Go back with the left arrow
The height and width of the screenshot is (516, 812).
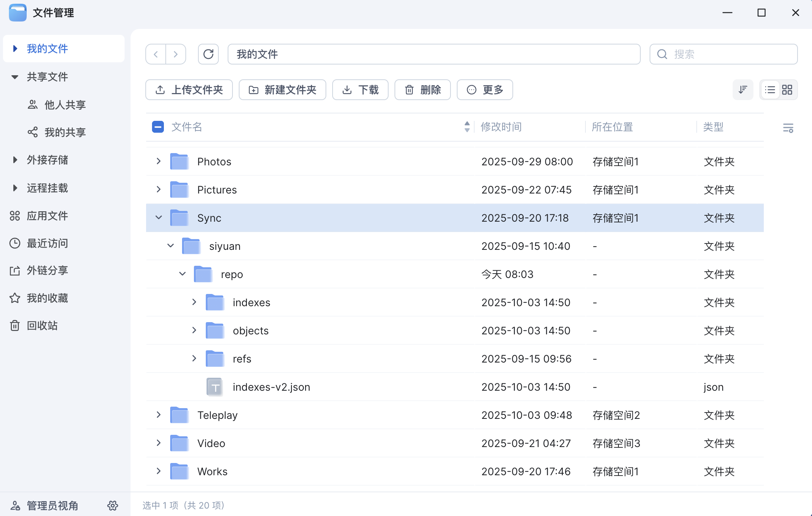[x=156, y=54]
